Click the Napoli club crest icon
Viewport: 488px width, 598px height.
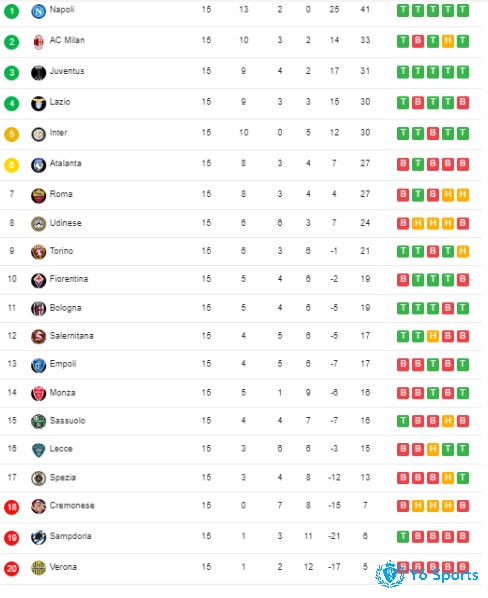pyautogui.click(x=38, y=11)
